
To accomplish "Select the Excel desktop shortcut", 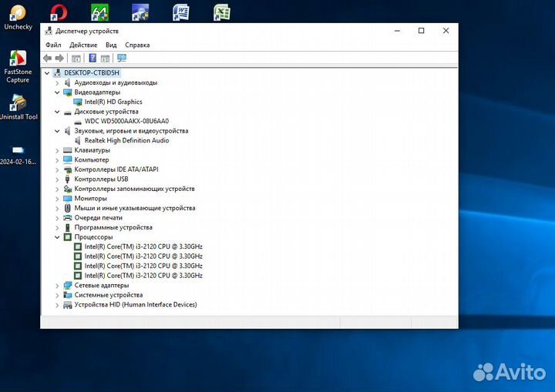I will (x=222, y=12).
